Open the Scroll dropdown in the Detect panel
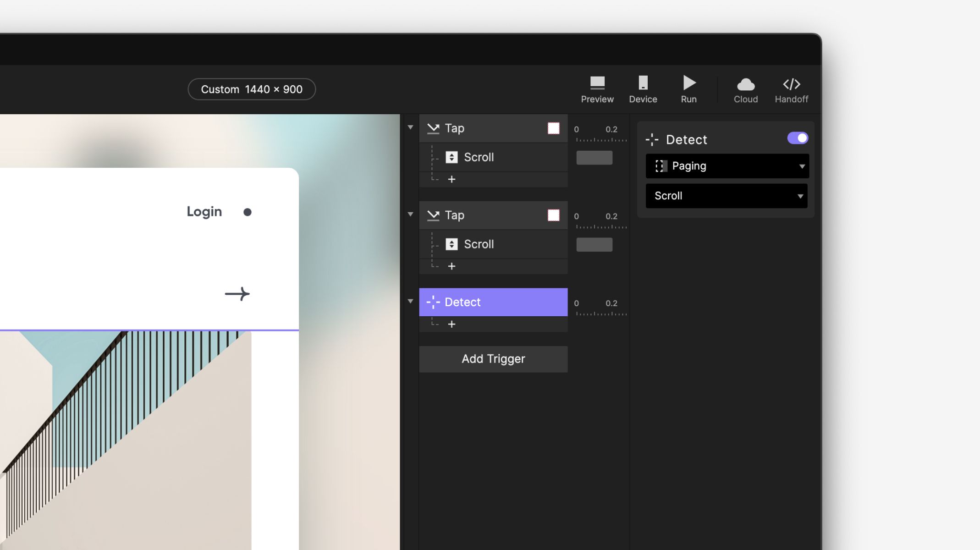This screenshot has height=550, width=980. click(726, 196)
